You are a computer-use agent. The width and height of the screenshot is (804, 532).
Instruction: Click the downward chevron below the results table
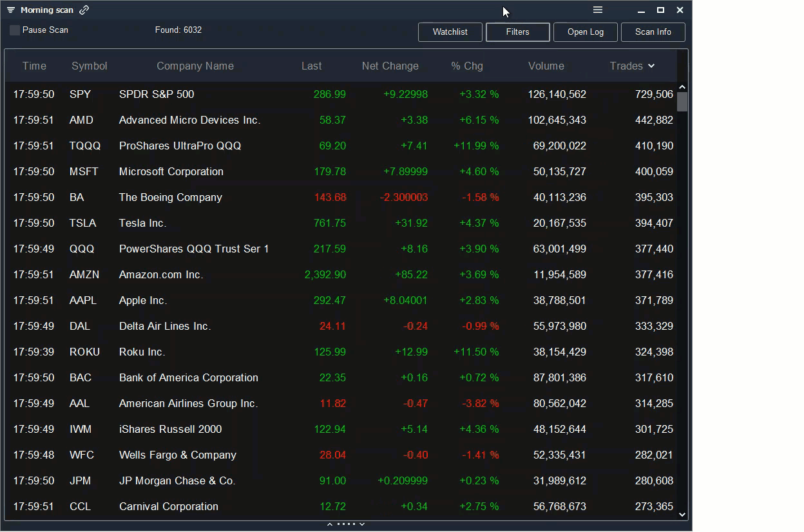pos(361,524)
